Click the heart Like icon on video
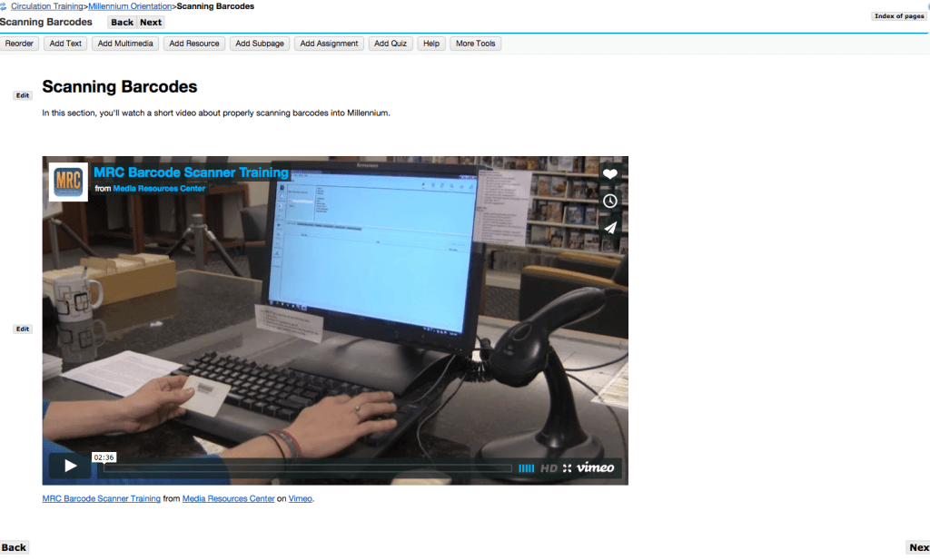The image size is (930, 560). (x=610, y=174)
